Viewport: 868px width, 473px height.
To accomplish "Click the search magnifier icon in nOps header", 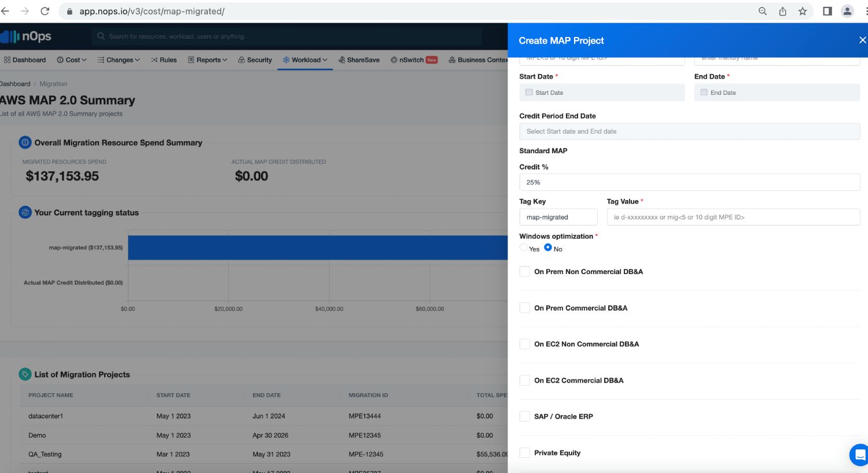I will [x=101, y=36].
